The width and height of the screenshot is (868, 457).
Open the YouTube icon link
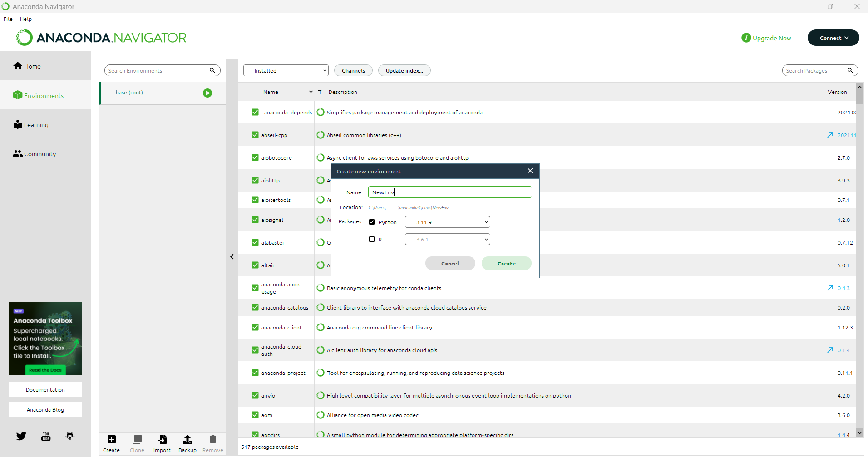coord(46,436)
